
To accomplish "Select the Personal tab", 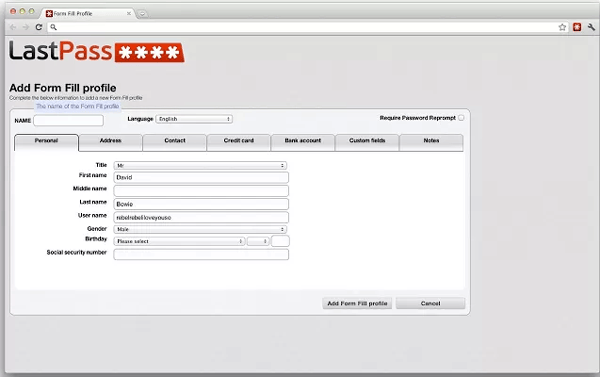I will [x=46, y=142].
